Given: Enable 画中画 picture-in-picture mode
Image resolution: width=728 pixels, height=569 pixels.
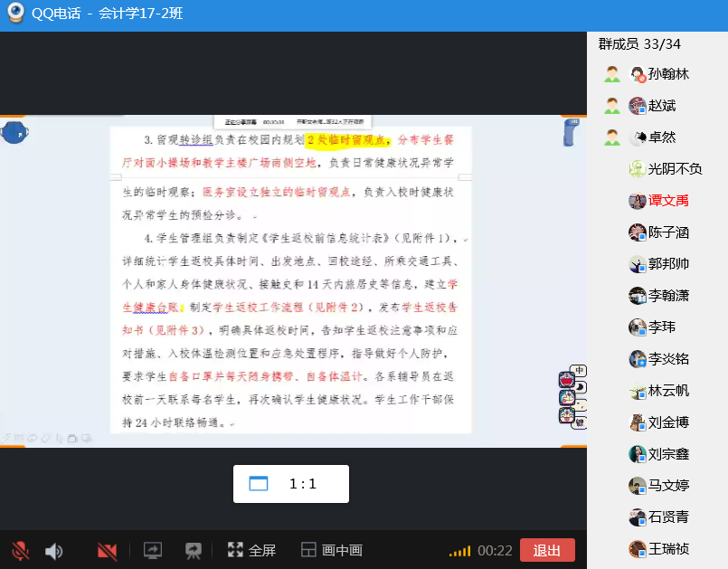Looking at the screenshot, I should tap(332, 550).
